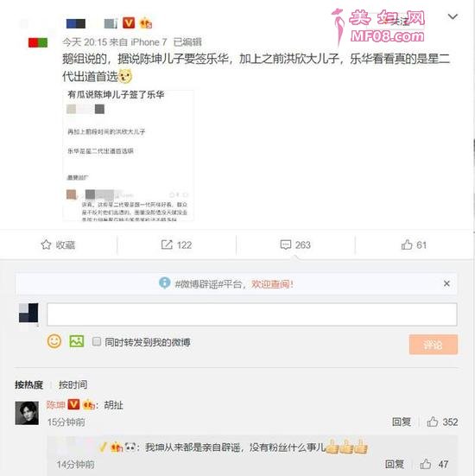Sort comments 按时间
The width and height of the screenshot is (475, 476).
tap(73, 385)
